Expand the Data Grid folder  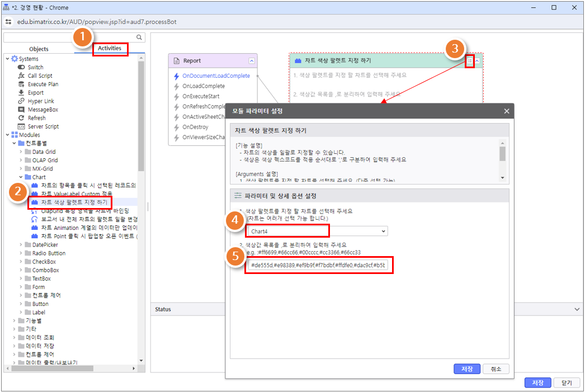coord(21,152)
